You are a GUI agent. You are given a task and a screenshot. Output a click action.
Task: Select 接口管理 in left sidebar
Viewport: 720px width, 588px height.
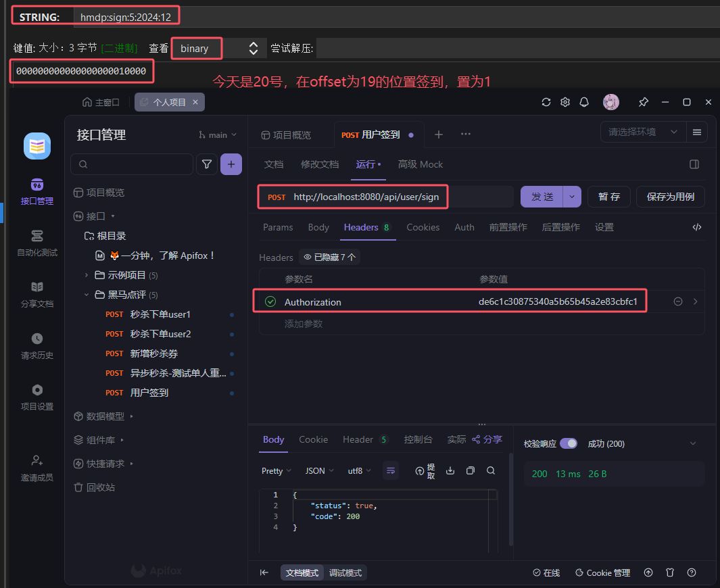[37, 192]
